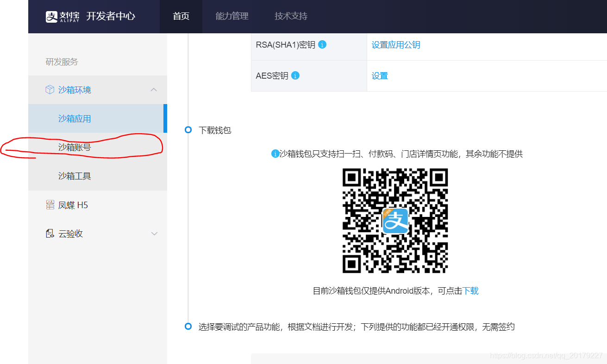607x364 pixels.
Task: Click the 开发者中心 title text
Action: (x=111, y=16)
